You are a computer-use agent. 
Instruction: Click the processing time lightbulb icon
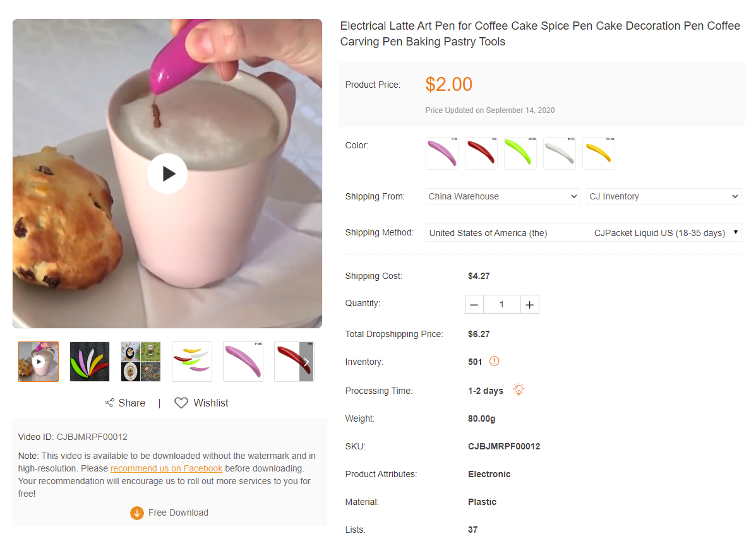[519, 389]
